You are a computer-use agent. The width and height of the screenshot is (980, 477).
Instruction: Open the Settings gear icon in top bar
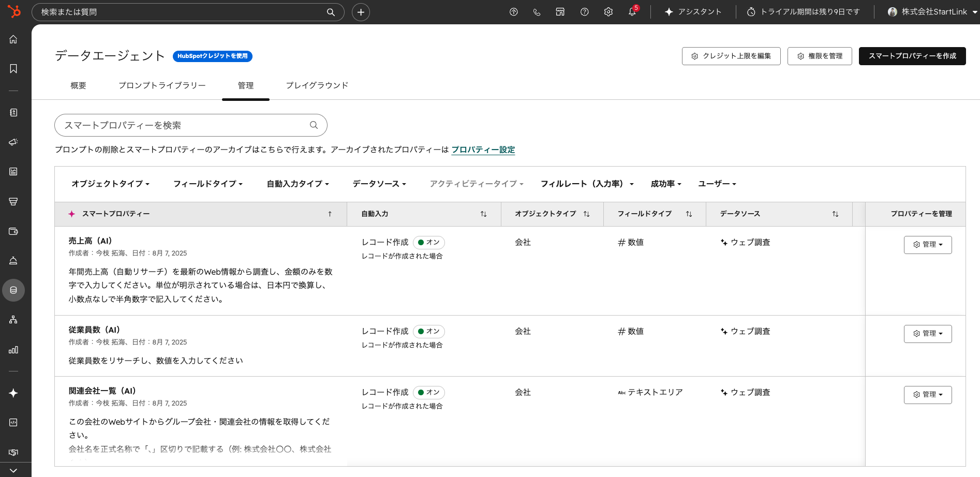tap(608, 12)
